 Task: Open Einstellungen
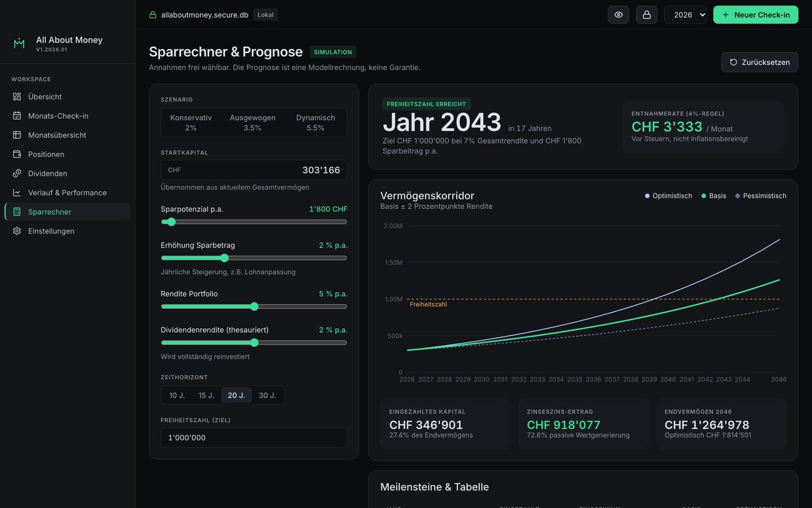(x=67, y=231)
